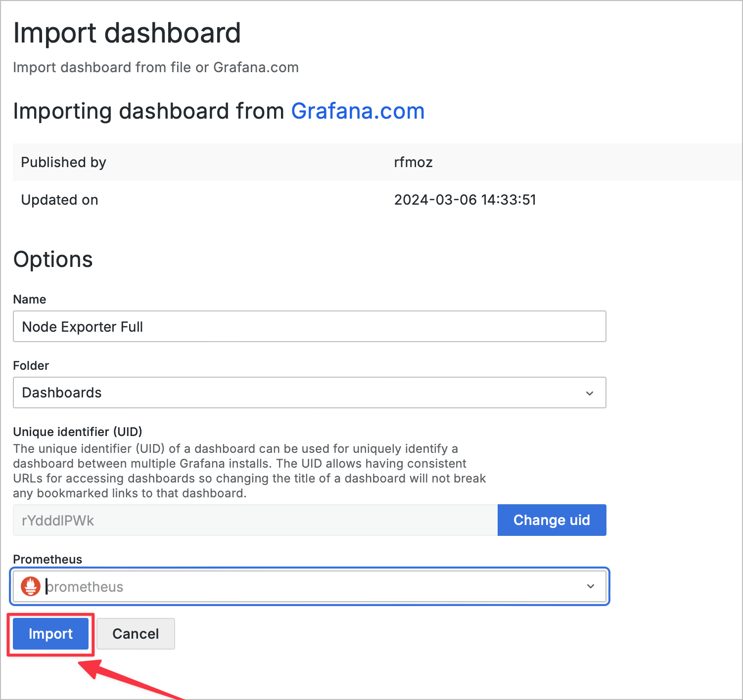Click the Prometheus flame icon
Viewport: 743px width, 700px height.
point(30,586)
